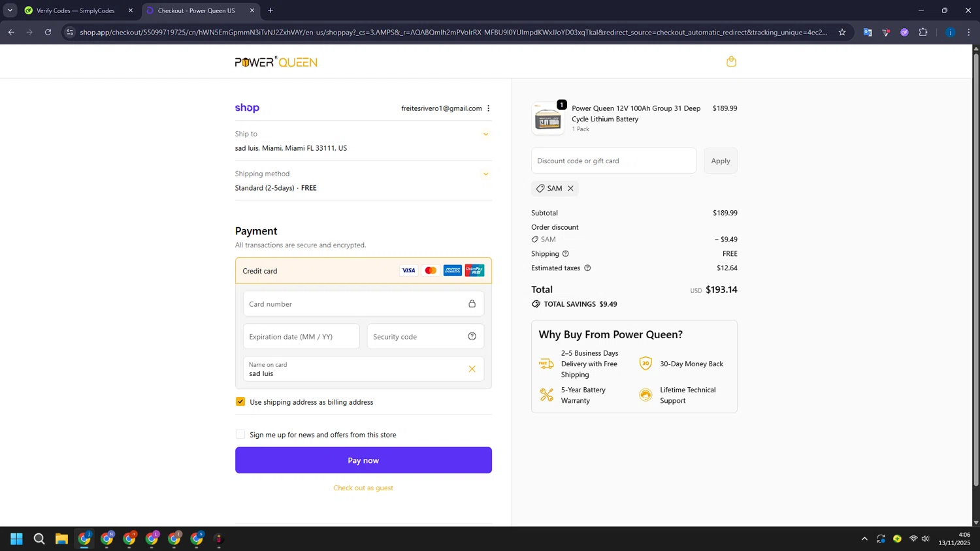Image resolution: width=980 pixels, height=551 pixels.
Task: Remove the SAM discount code tag
Action: [x=570, y=188]
